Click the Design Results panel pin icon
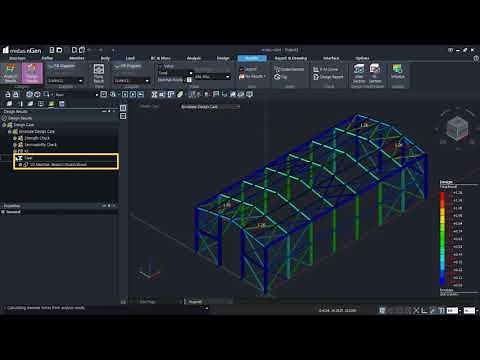The width and height of the screenshot is (480, 360). (109, 112)
